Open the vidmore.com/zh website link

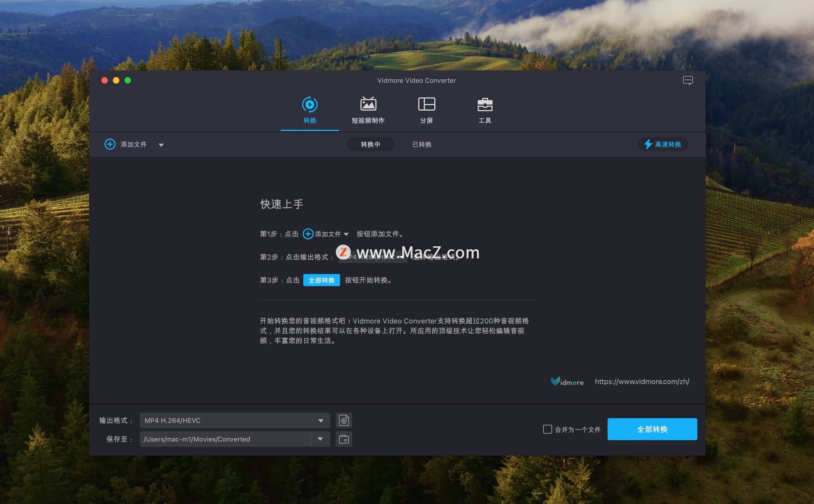[x=642, y=381]
